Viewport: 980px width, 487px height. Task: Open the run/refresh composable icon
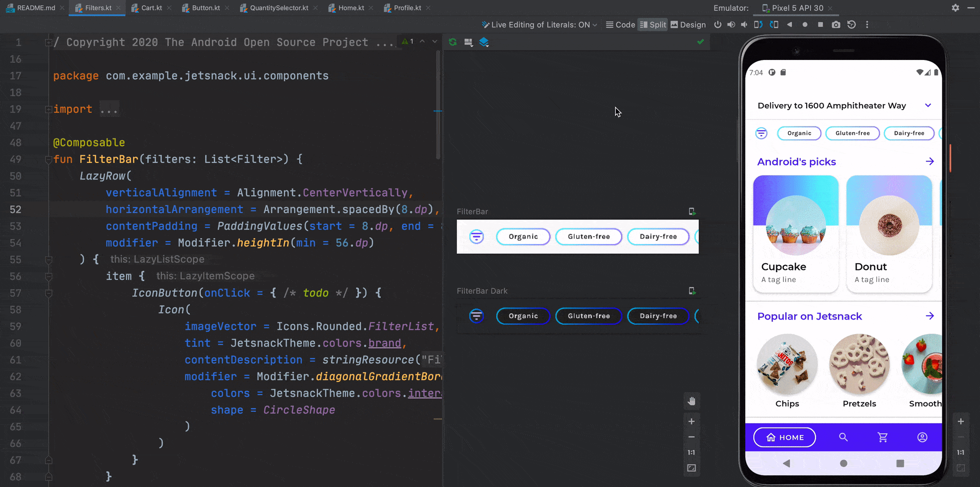point(452,42)
